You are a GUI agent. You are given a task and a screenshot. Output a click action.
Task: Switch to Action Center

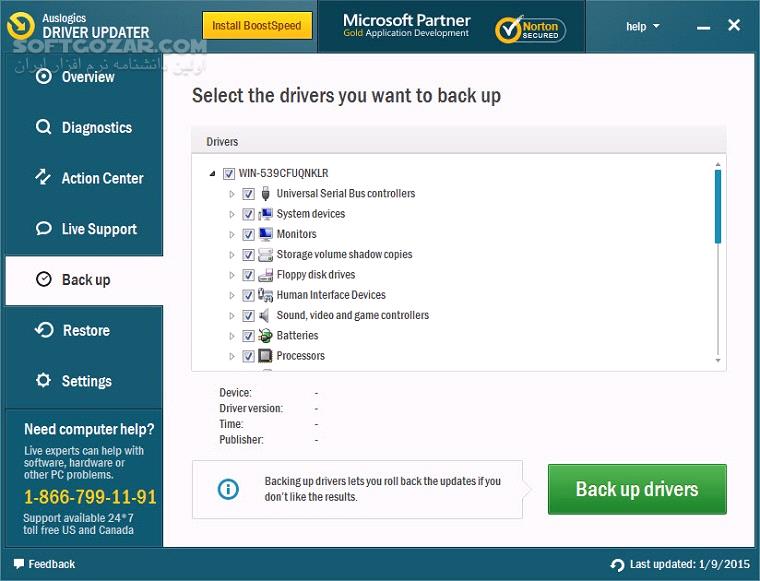coord(84,178)
